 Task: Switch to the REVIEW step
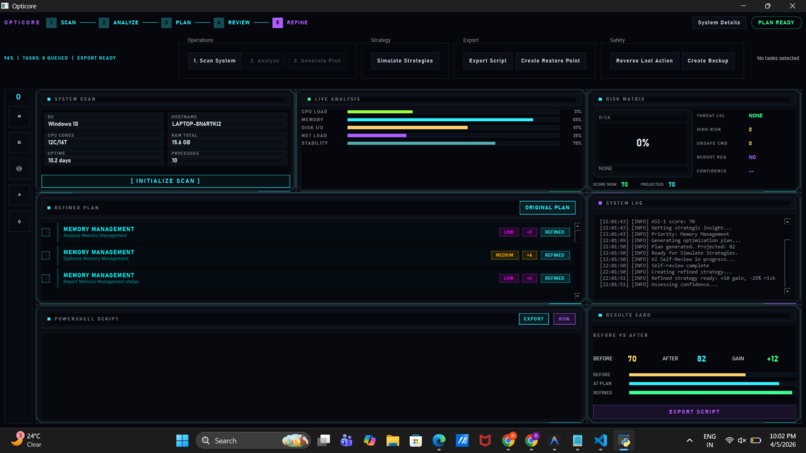(x=239, y=23)
